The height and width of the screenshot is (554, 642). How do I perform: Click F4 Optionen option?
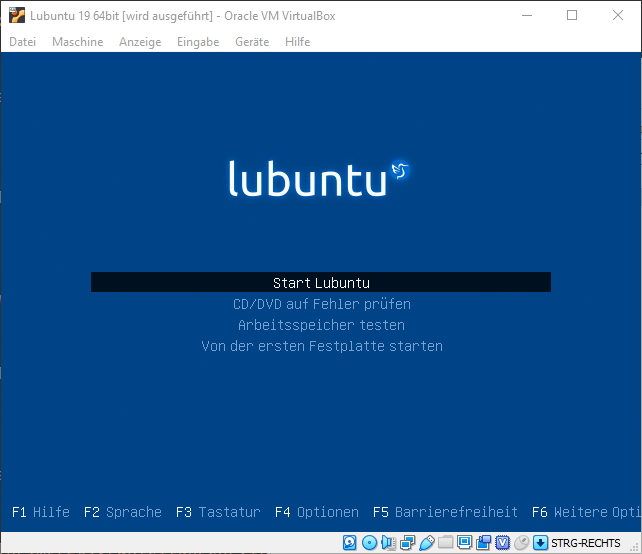316,512
